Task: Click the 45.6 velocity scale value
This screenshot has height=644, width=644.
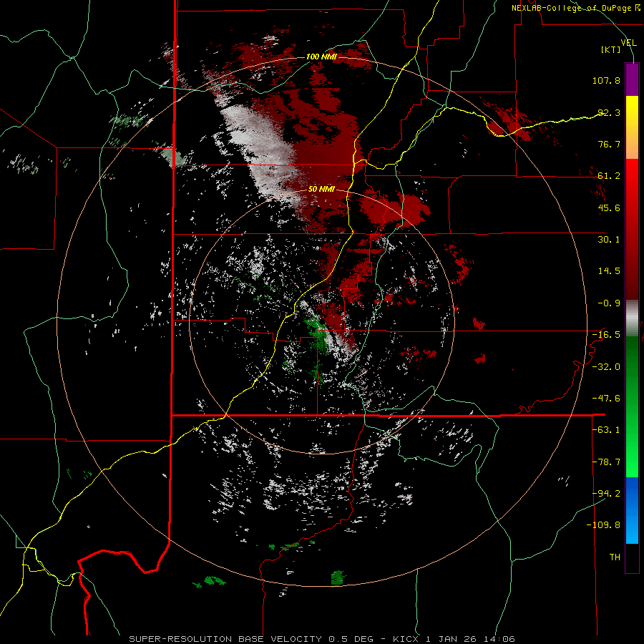Action: point(609,208)
